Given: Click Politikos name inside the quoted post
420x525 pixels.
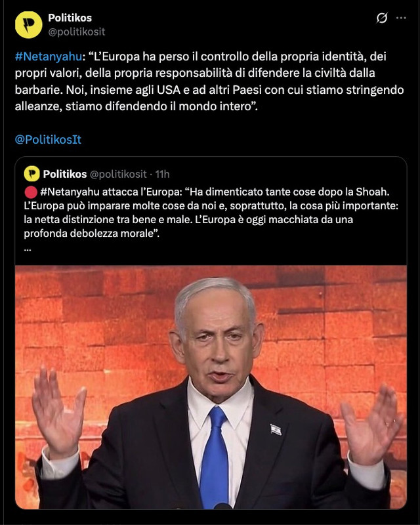Looking at the screenshot, I should (x=65, y=174).
